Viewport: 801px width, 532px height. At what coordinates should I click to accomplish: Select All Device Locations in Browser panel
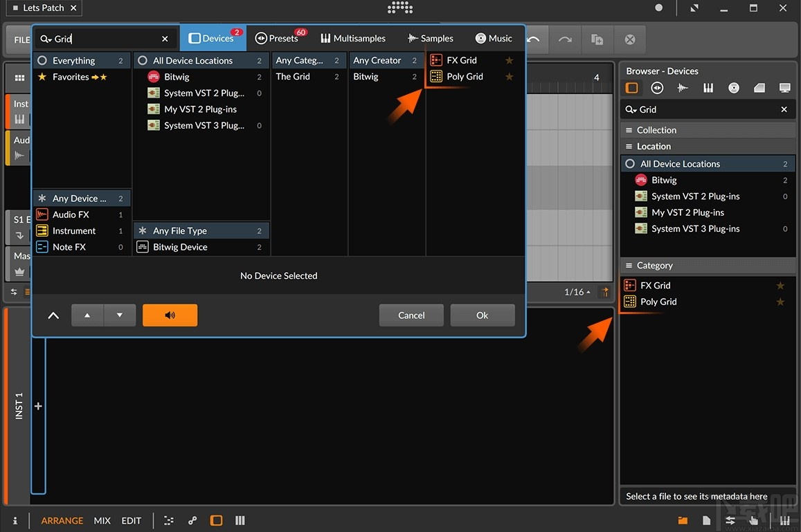tap(708, 164)
